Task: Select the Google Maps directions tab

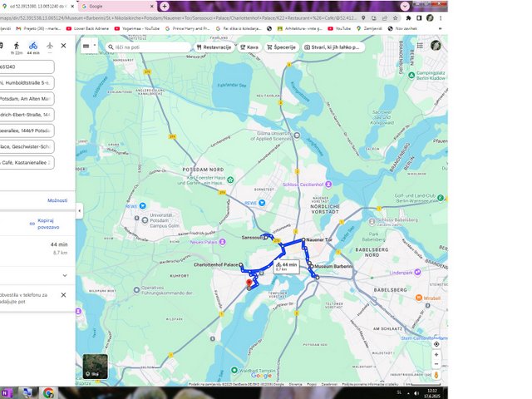Action: tap(37, 6)
